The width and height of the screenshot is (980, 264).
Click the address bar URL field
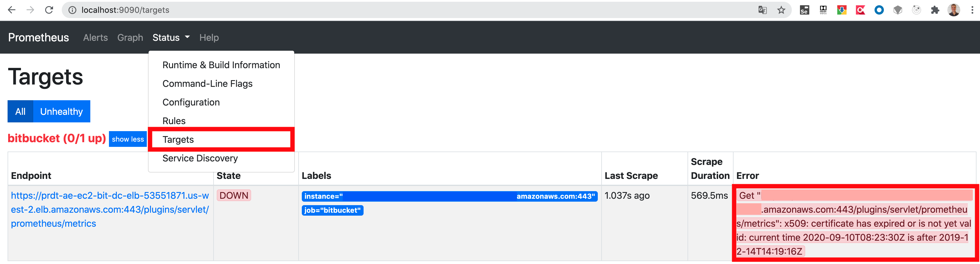point(411,10)
